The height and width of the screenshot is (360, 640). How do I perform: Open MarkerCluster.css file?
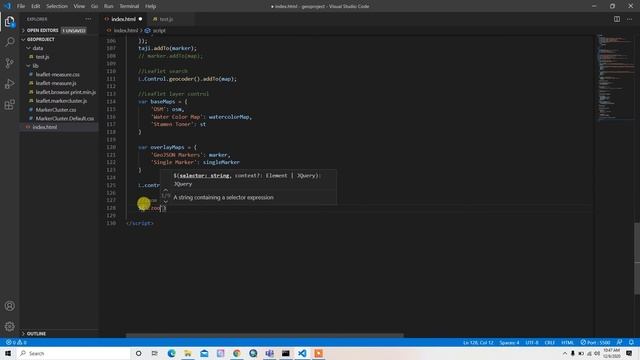(56, 110)
